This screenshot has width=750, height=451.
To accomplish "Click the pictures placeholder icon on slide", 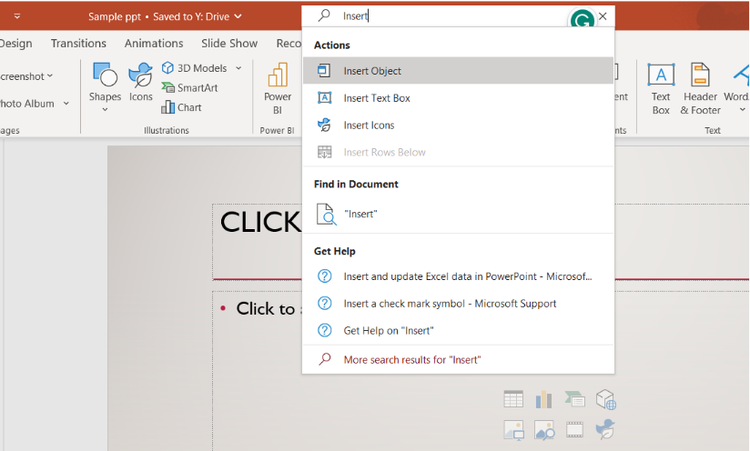I will tap(514, 429).
